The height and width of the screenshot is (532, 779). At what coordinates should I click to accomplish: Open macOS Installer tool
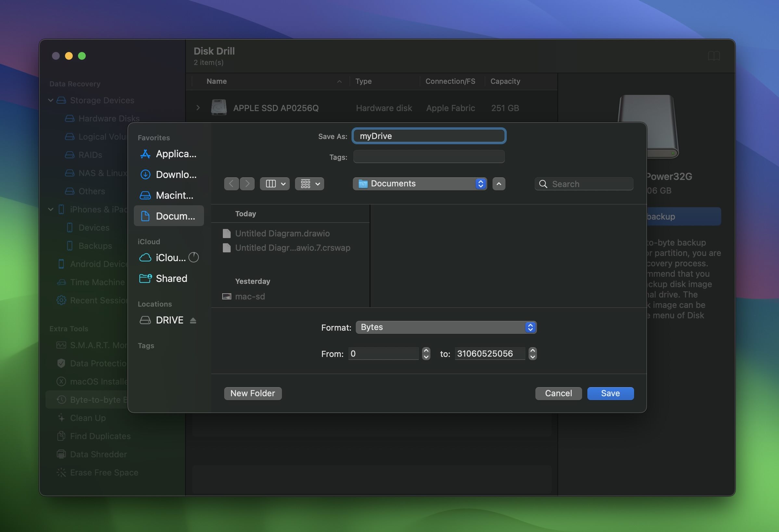92,382
